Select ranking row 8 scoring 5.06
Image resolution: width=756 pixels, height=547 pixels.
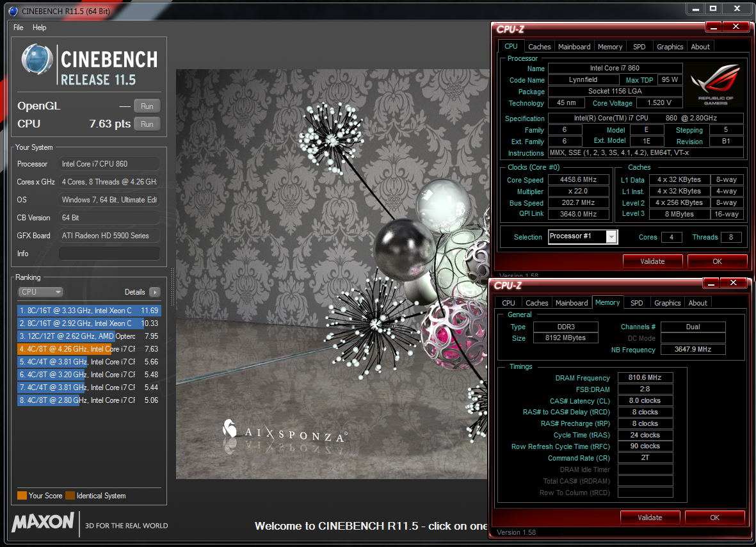(89, 400)
